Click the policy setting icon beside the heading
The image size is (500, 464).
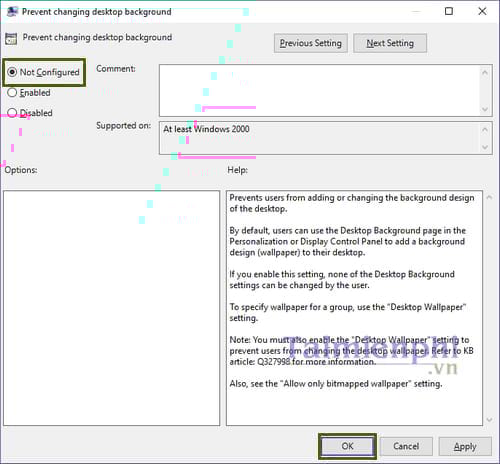tap(11, 39)
